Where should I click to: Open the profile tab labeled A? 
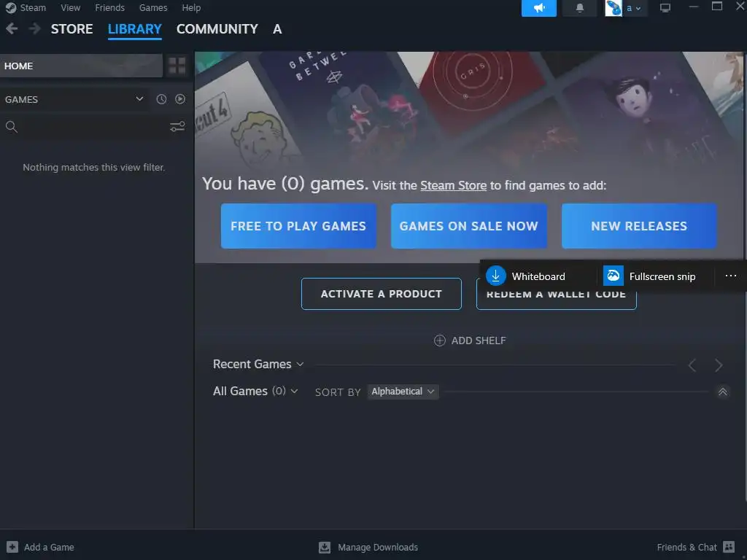tap(277, 29)
